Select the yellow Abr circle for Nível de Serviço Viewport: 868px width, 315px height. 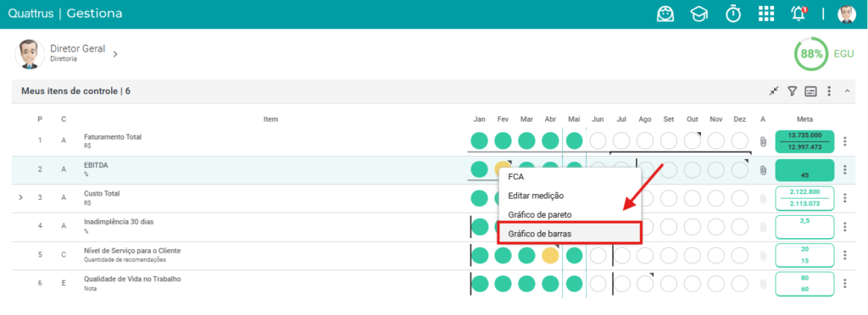coord(550,256)
